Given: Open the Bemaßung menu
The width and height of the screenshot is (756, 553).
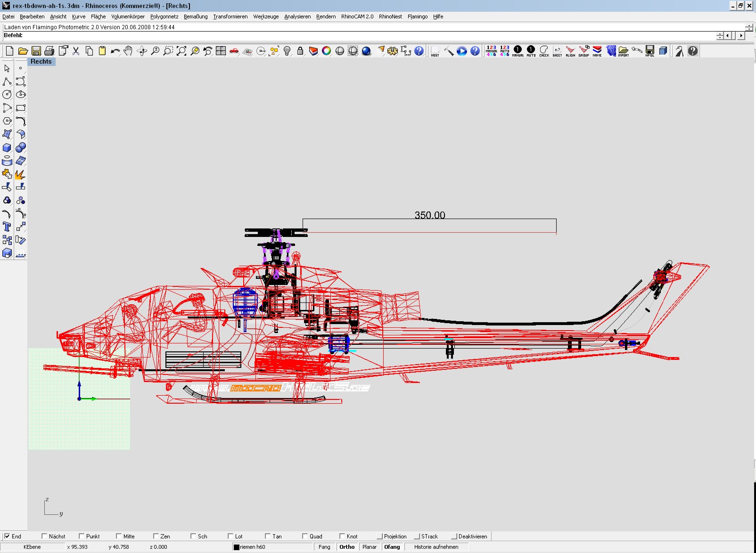Looking at the screenshot, I should 196,16.
